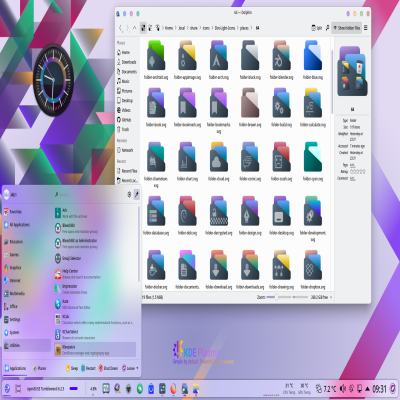Adjust the Dolphin zoom slider
Image resolution: width=400 pixels, height=400 pixels.
pyautogui.click(x=275, y=297)
